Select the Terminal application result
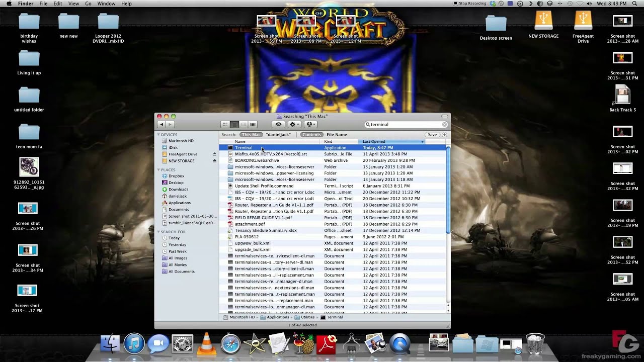This screenshot has width=644, height=362. 333,148
